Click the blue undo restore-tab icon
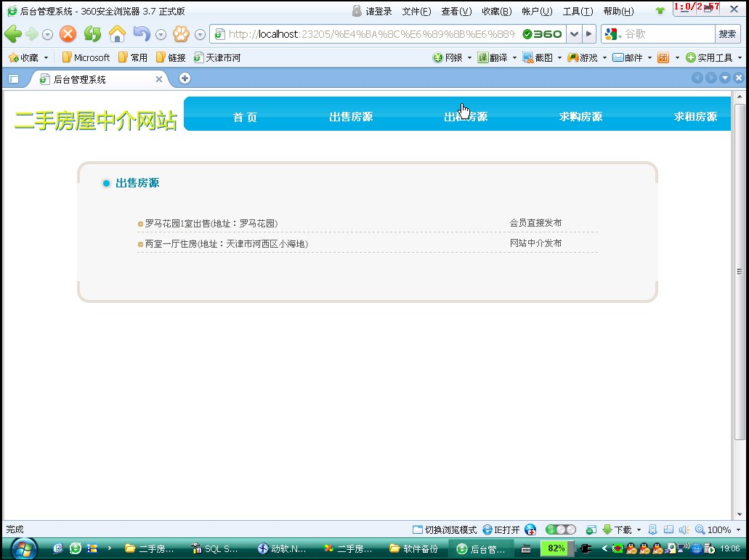The height and width of the screenshot is (560, 749). click(142, 34)
